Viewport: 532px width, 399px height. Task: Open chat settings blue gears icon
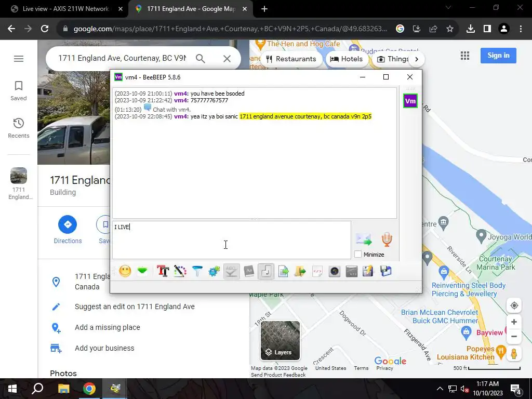214,271
